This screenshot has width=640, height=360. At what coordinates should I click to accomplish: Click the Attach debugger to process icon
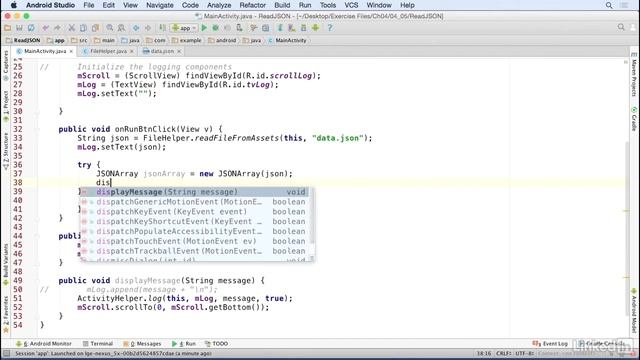[240, 28]
